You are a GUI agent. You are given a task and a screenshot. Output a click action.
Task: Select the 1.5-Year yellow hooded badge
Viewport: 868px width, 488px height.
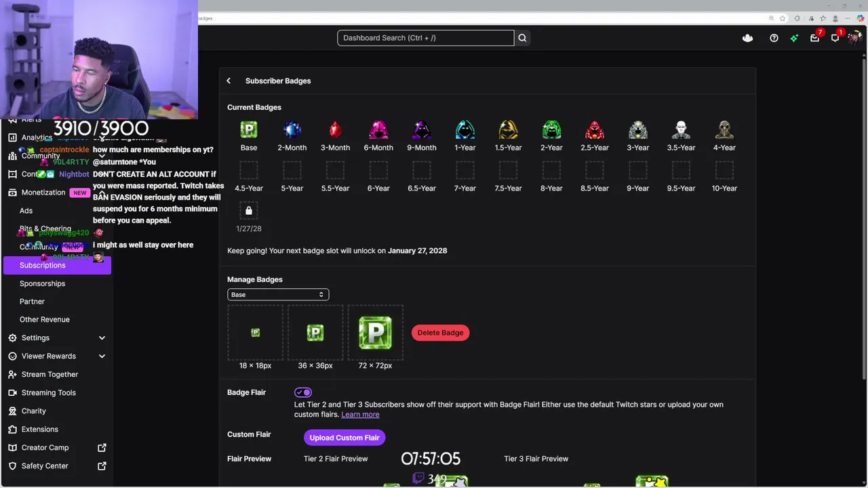[x=508, y=129]
